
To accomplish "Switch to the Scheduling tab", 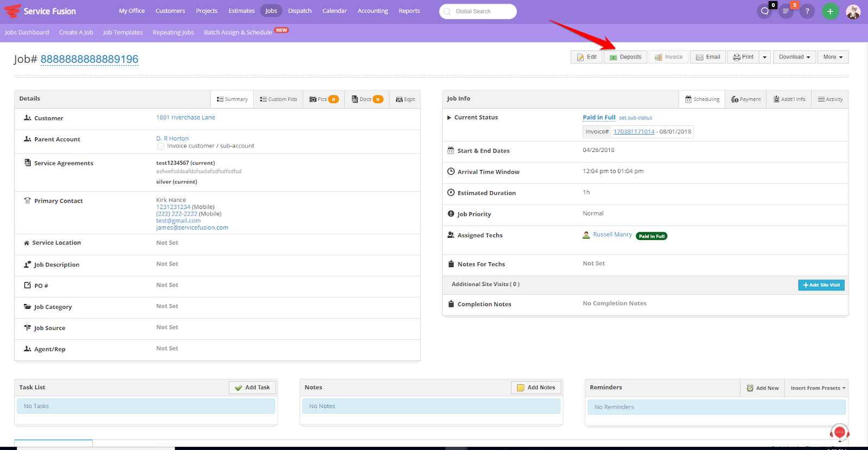I will (x=702, y=99).
